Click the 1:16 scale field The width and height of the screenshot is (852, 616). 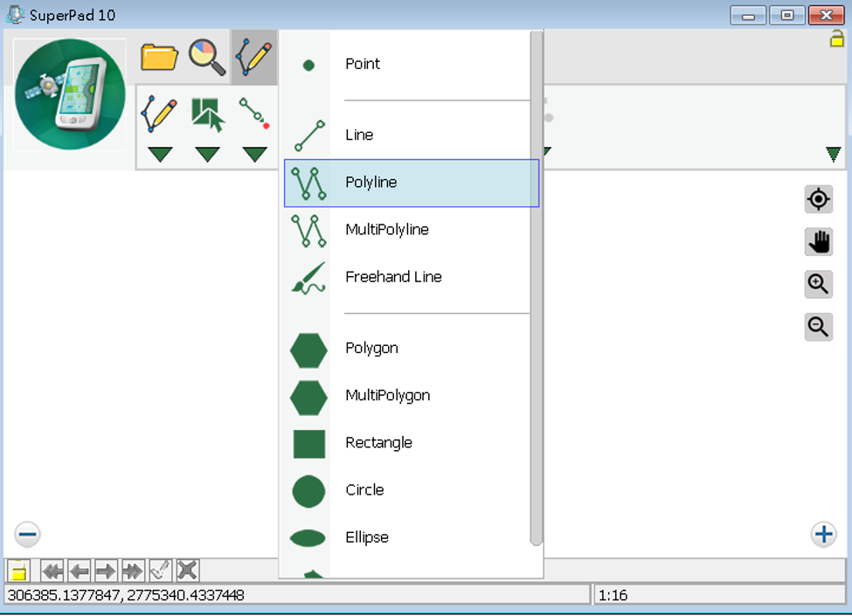[720, 595]
